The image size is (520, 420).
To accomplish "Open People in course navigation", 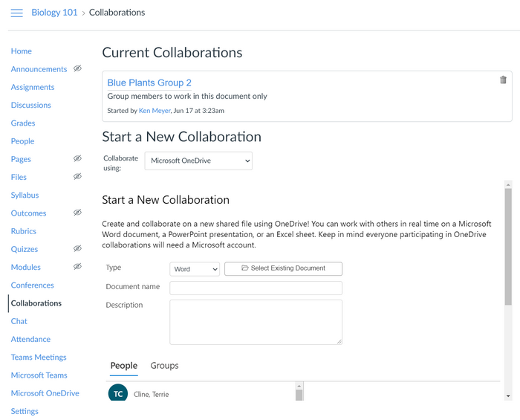I will click(22, 141).
